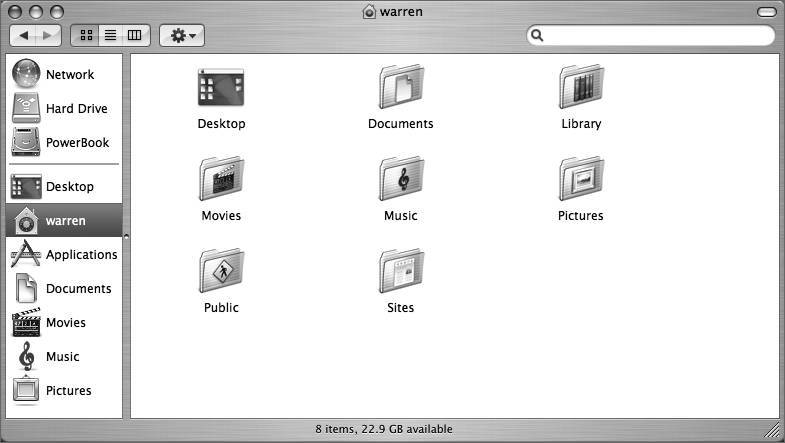
Task: Open Hard Drive in the sidebar
Action: [64, 109]
